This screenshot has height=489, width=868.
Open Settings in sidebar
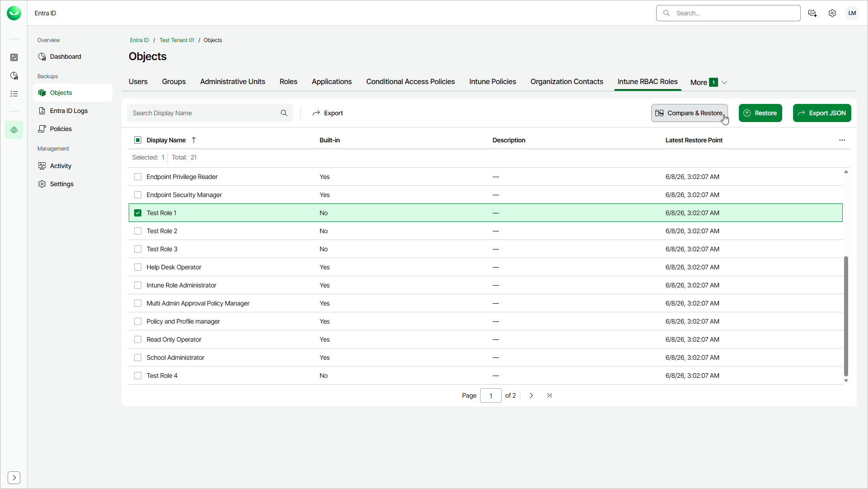[73, 184]
